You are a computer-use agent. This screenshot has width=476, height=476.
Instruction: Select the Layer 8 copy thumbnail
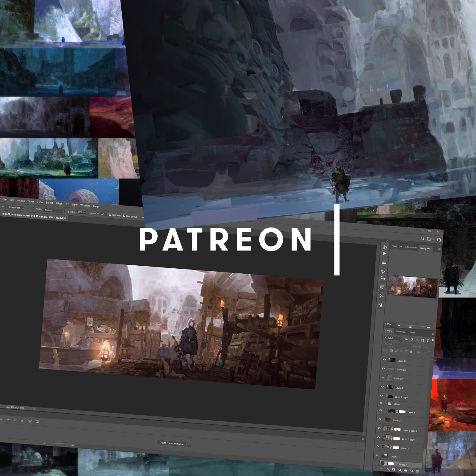tap(389, 396)
